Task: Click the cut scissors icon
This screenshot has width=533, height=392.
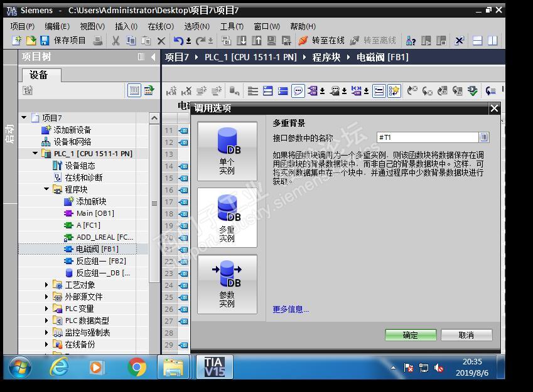Action: tap(116, 41)
